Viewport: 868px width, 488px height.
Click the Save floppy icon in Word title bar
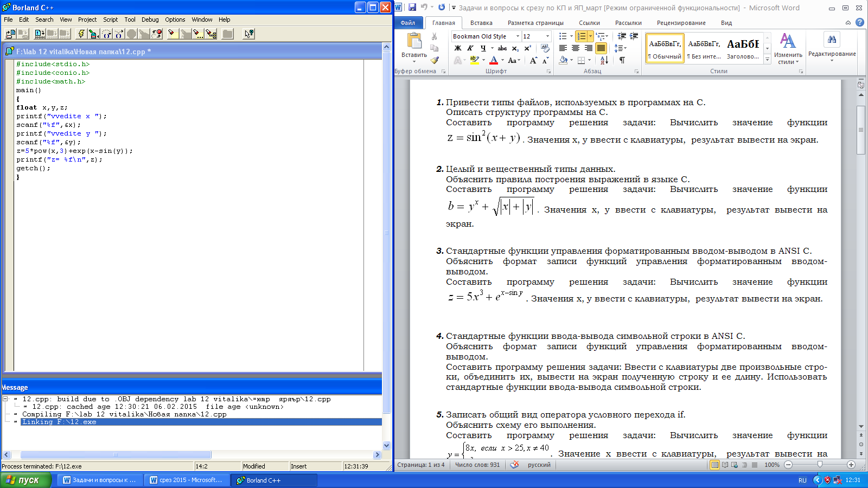point(412,7)
